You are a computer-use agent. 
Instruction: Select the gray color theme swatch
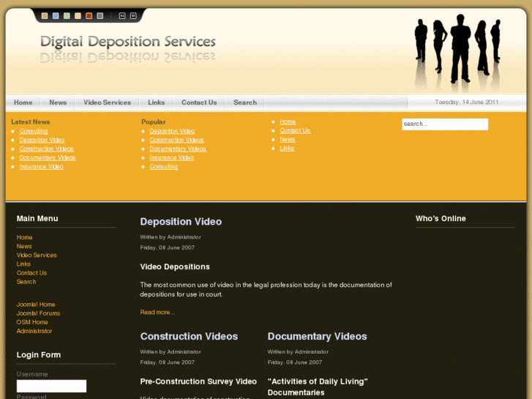(100, 15)
